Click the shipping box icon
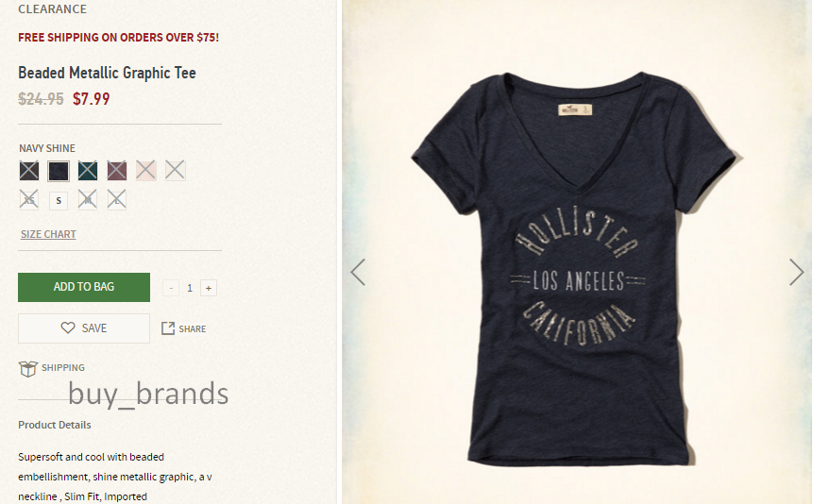This screenshot has width=813, height=504. (28, 369)
